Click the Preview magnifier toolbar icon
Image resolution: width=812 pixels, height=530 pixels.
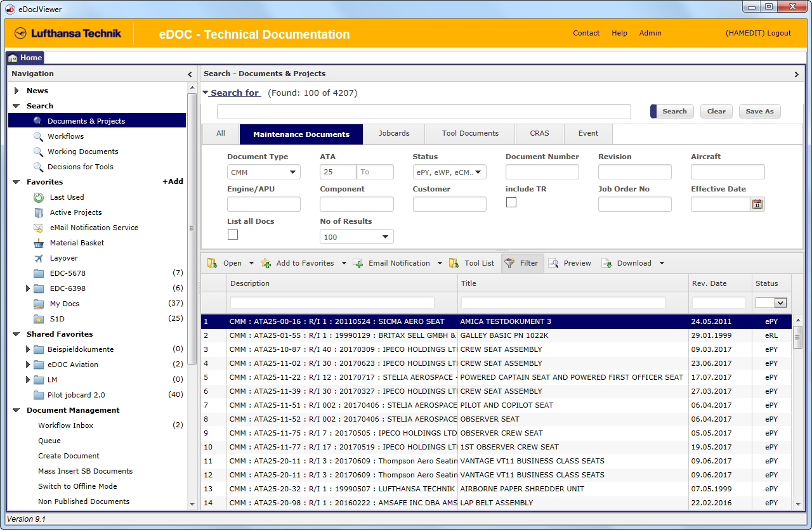[554, 263]
